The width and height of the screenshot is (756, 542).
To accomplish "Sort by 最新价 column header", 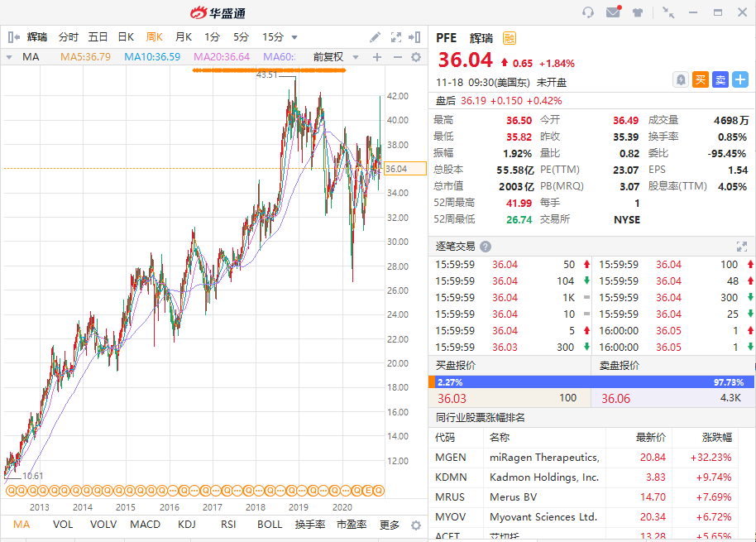I will (x=650, y=438).
